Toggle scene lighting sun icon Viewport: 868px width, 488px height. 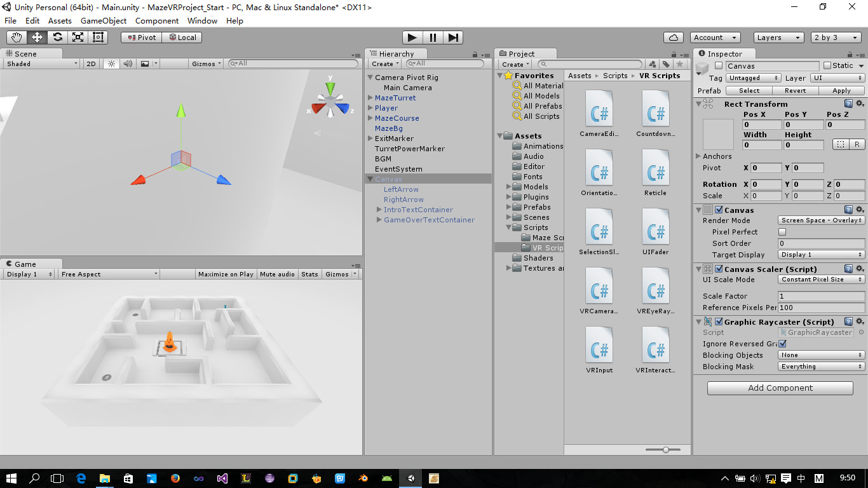[111, 64]
